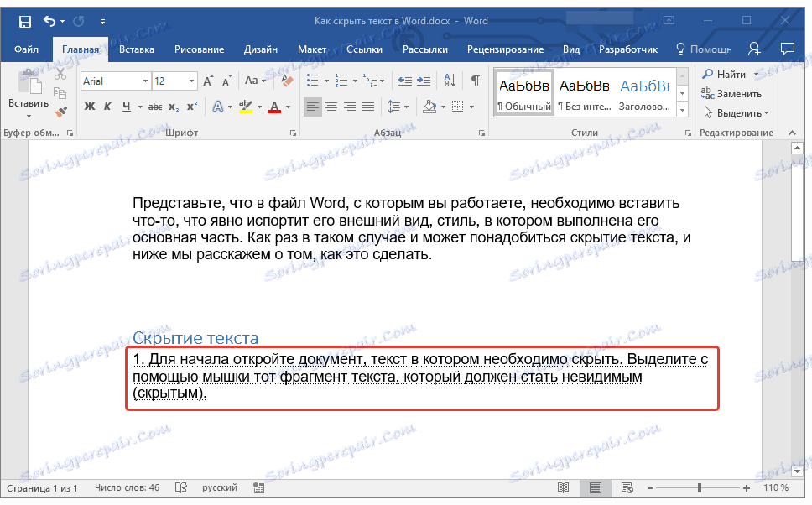The height and width of the screenshot is (505, 812).
Task: Click Найти in the ribbon
Action: [x=726, y=74]
